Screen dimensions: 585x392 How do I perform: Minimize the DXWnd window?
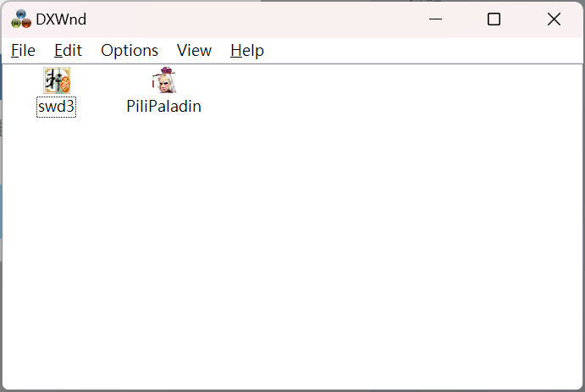(x=435, y=19)
